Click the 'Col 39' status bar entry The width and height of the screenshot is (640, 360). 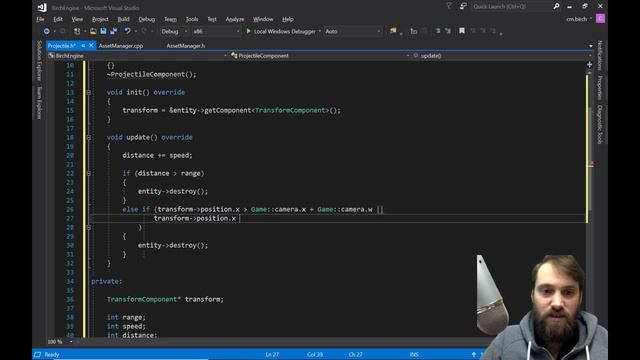[315, 354]
